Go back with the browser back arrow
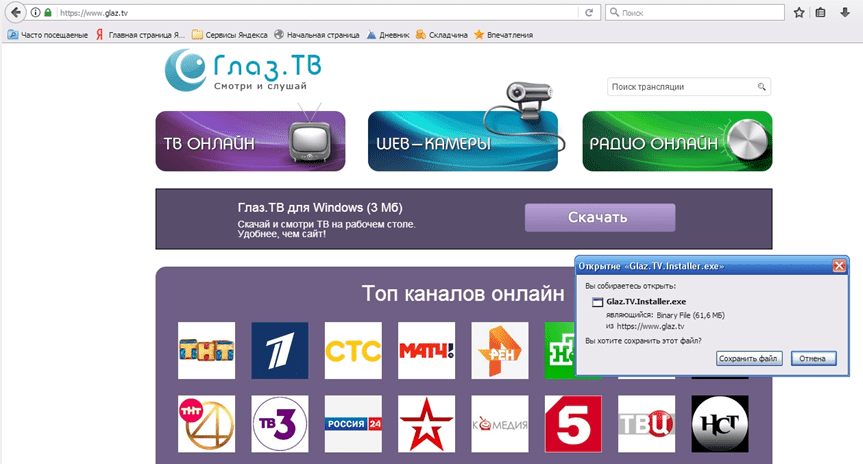 (15, 12)
